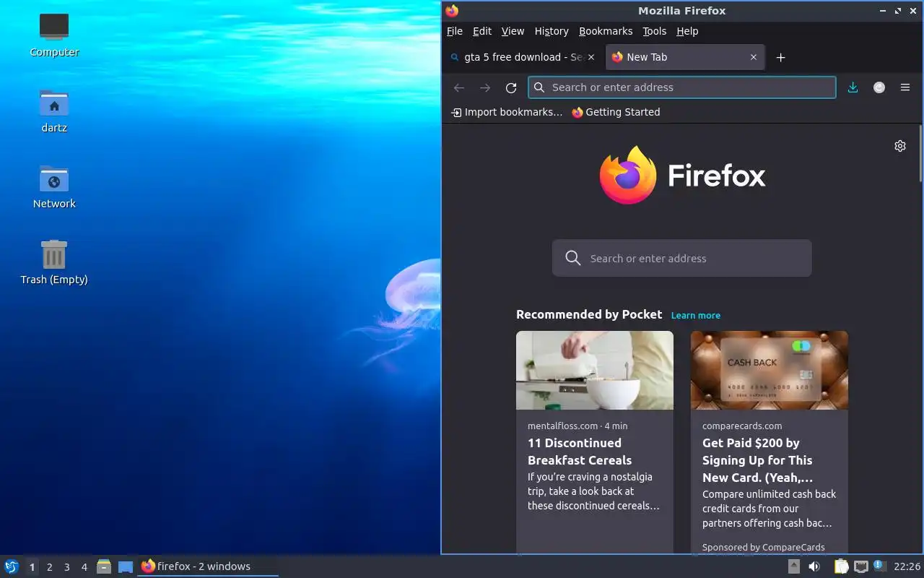924x578 pixels.
Task: Click the address bar magnifier icon
Action: click(539, 87)
